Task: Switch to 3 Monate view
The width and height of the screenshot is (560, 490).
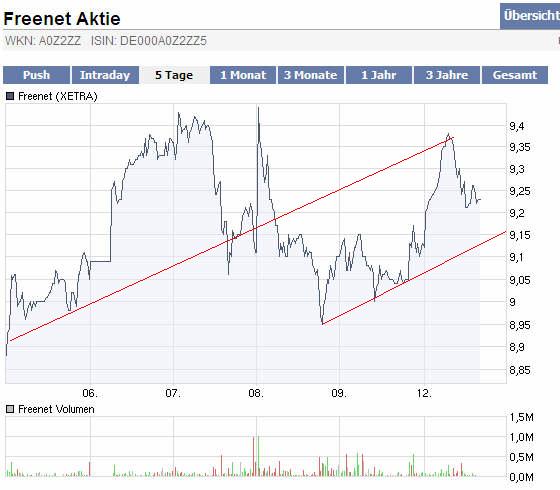Action: (x=311, y=75)
